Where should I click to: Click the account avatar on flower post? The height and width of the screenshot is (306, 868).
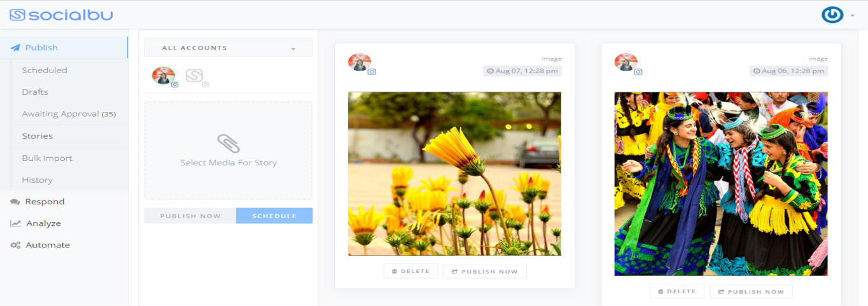[359, 62]
